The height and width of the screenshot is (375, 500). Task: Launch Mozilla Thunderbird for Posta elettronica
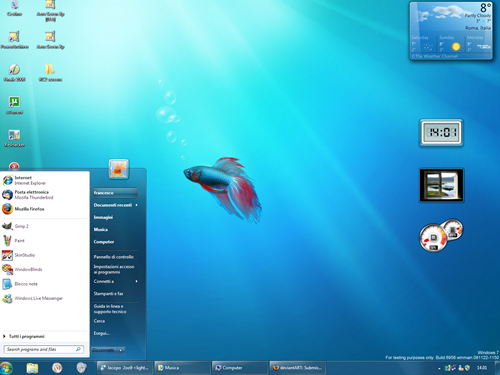pyautogui.click(x=28, y=195)
